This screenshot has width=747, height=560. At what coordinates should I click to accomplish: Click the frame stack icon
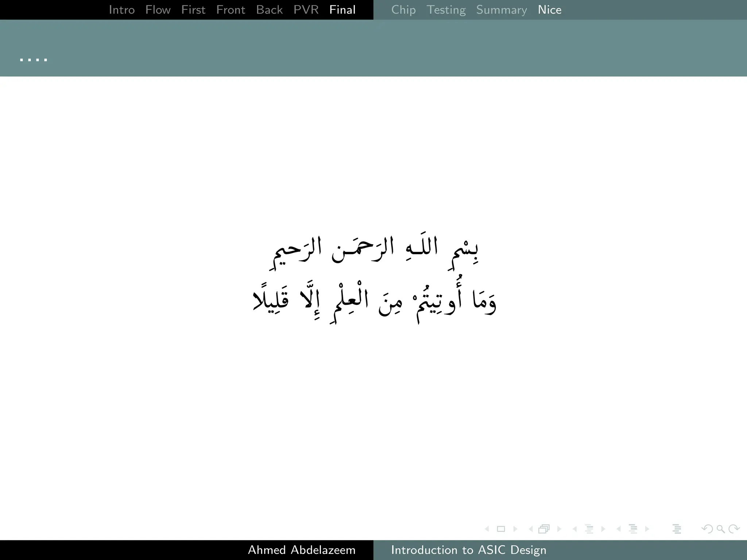coord(544,529)
